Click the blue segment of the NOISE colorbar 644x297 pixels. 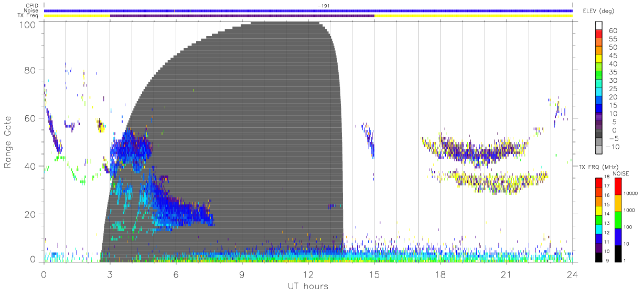[x=618, y=237]
